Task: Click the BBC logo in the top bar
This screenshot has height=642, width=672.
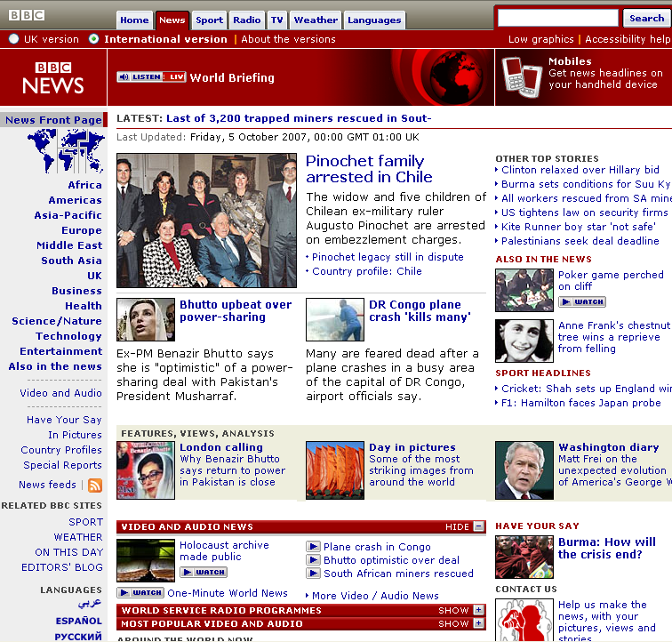Action: pos(27,15)
